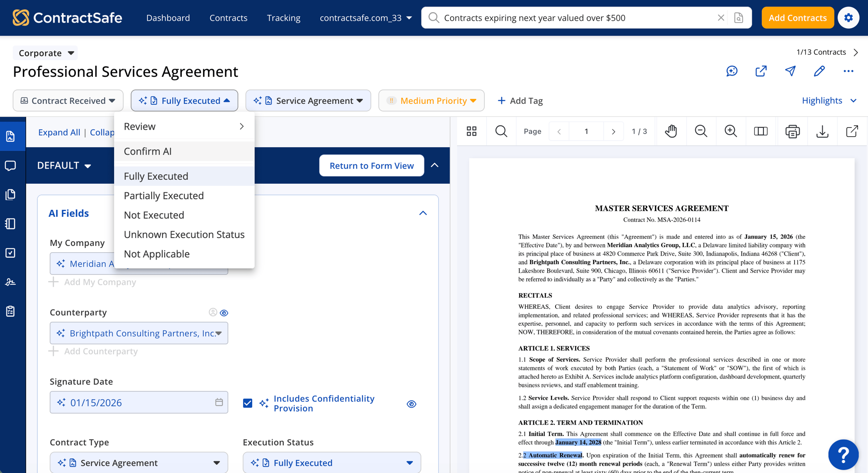Toggle eye visibility for Counterparty field
868x473 pixels.
[x=224, y=313]
